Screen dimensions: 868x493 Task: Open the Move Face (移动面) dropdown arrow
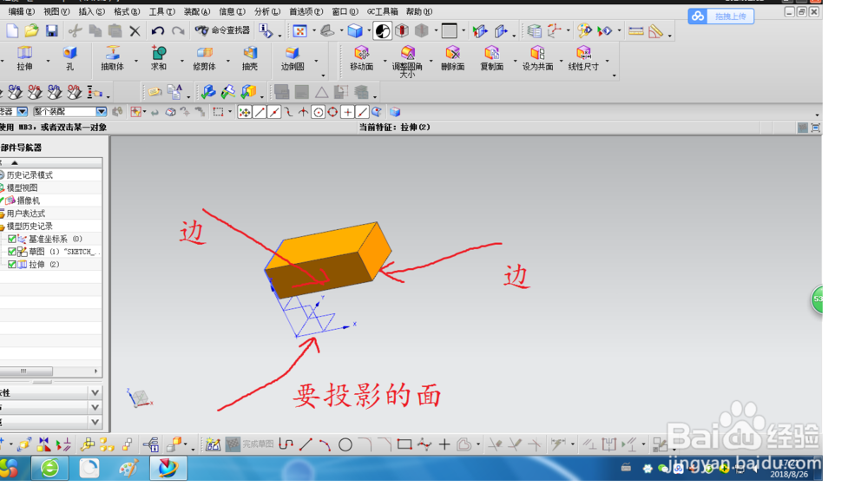pos(385,60)
